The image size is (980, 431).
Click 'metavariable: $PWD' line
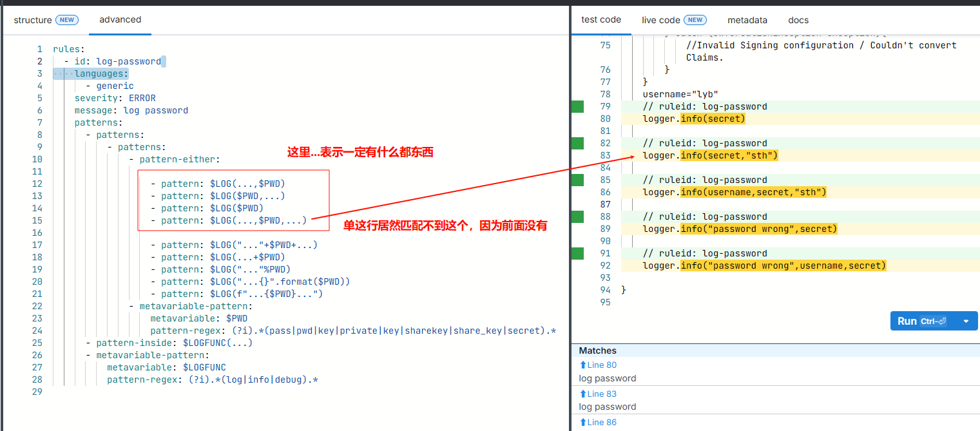point(198,318)
